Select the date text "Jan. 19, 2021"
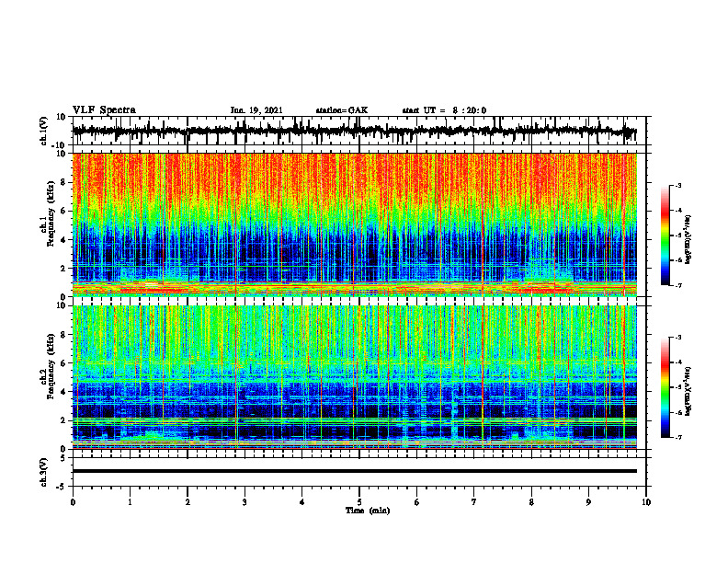Image resolution: width=728 pixels, height=563 pixels. pos(256,110)
